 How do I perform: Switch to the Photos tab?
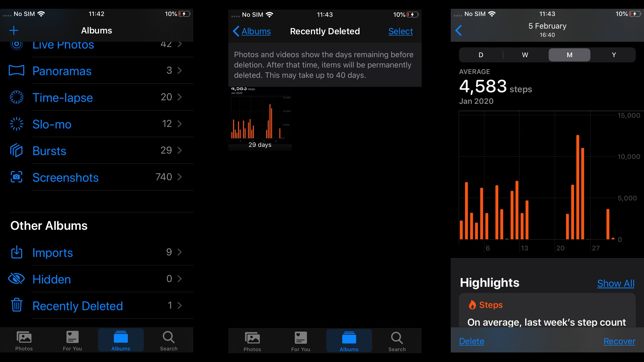(24, 341)
